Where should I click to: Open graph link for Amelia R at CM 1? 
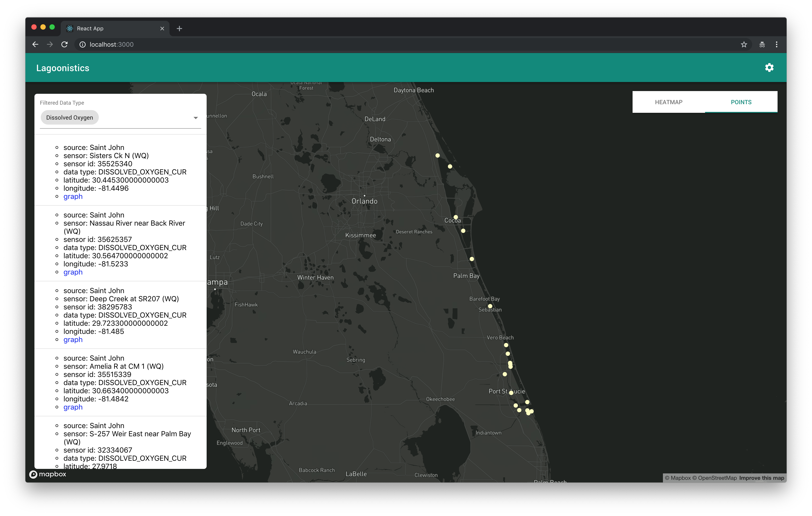click(73, 407)
